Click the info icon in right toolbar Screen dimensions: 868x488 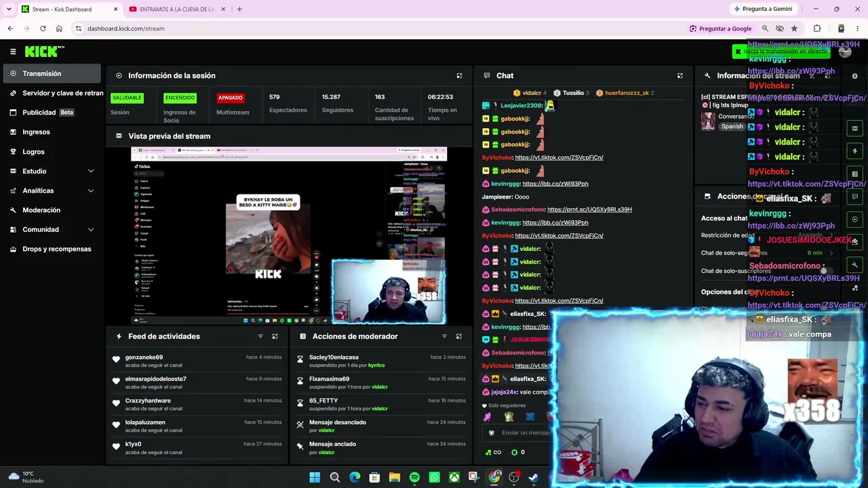click(854, 76)
